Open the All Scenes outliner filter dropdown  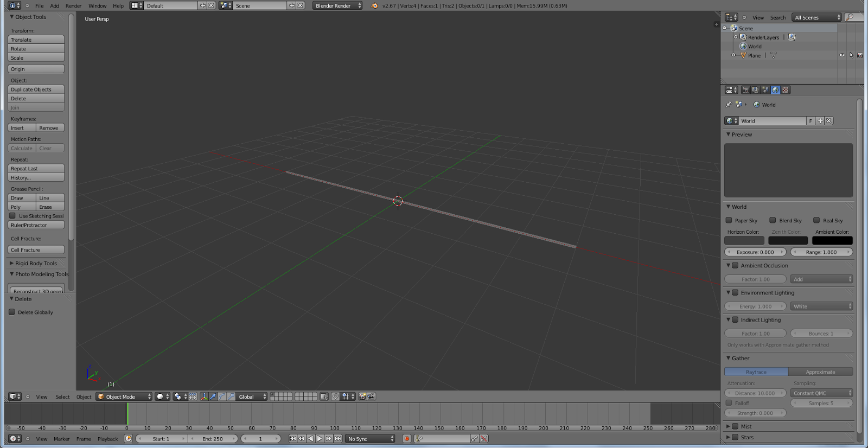click(x=816, y=17)
